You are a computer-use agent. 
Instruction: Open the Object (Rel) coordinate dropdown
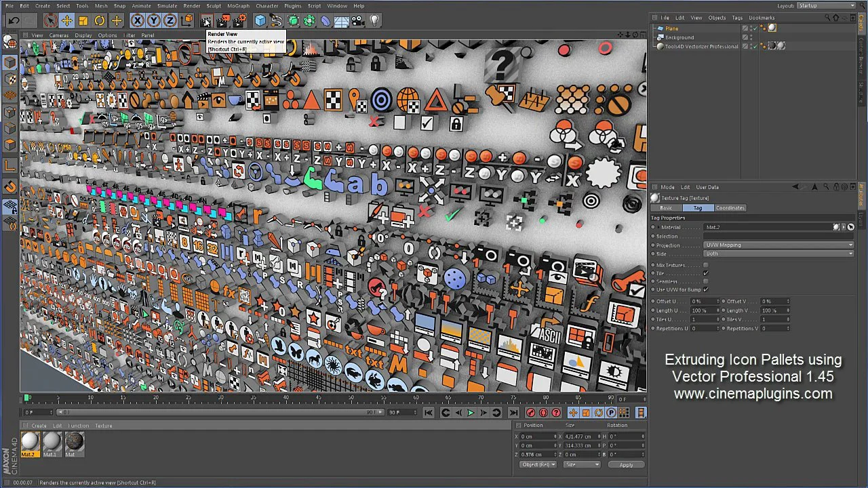click(x=538, y=465)
